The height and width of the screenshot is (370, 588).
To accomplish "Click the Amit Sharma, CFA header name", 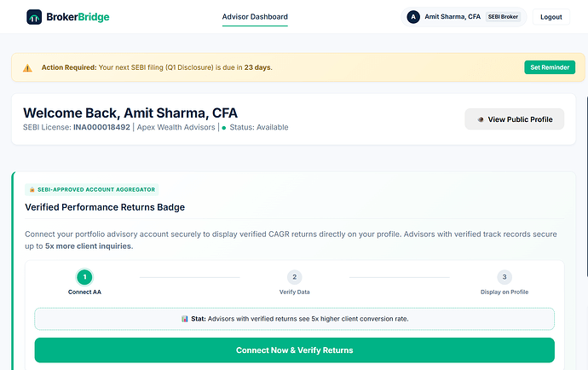I will click(x=453, y=17).
